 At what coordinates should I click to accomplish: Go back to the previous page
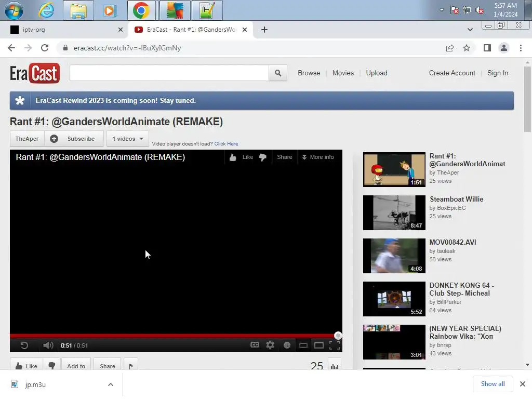pyautogui.click(x=11, y=48)
